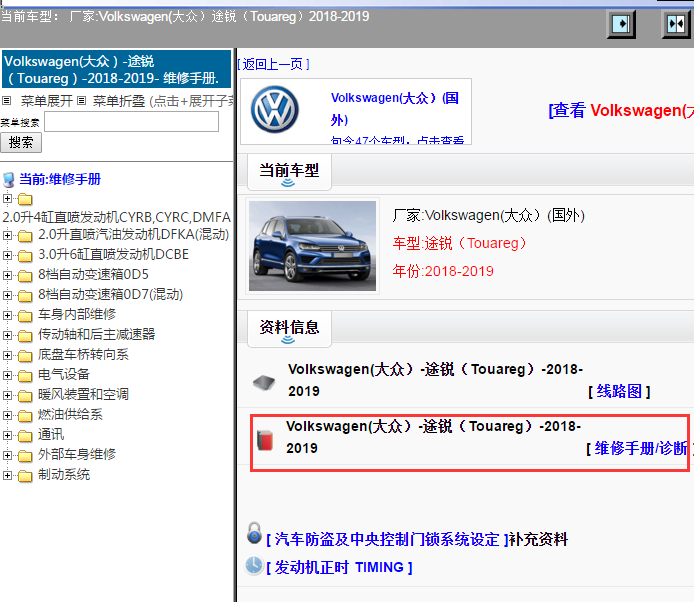Click the 菜单展开 text label
694x602 pixels.
tap(47, 101)
